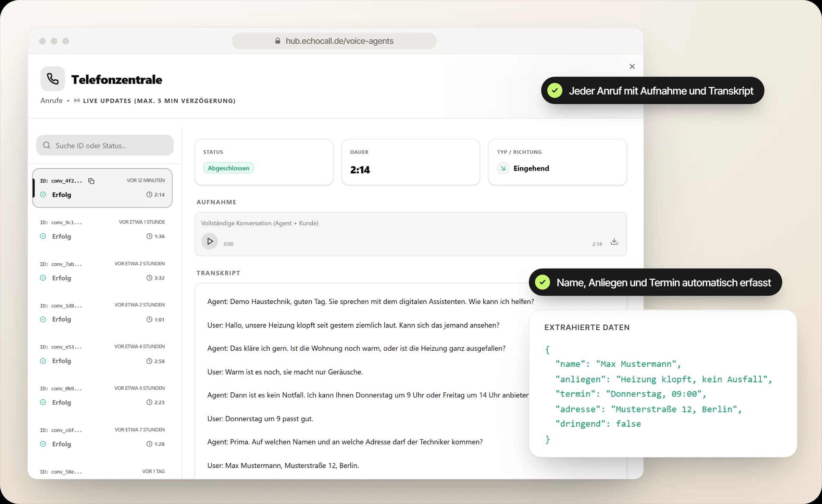This screenshot has width=822, height=504.
Task: Click the Anrufe breadcrumb label
Action: [51, 100]
